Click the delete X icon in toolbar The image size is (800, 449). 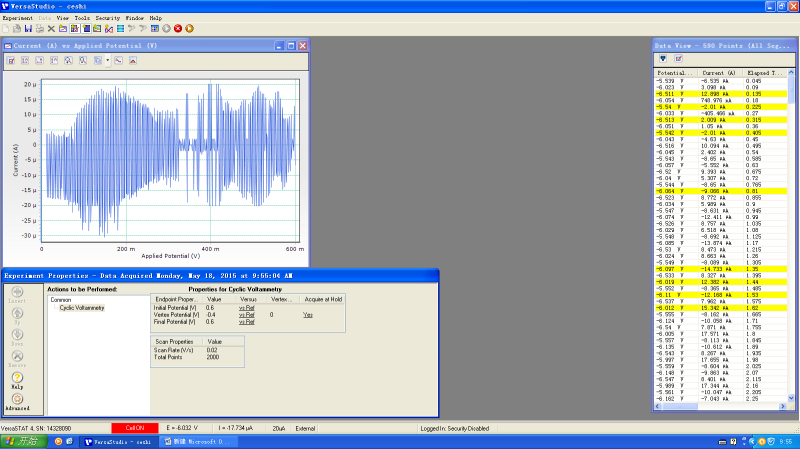(50, 28)
